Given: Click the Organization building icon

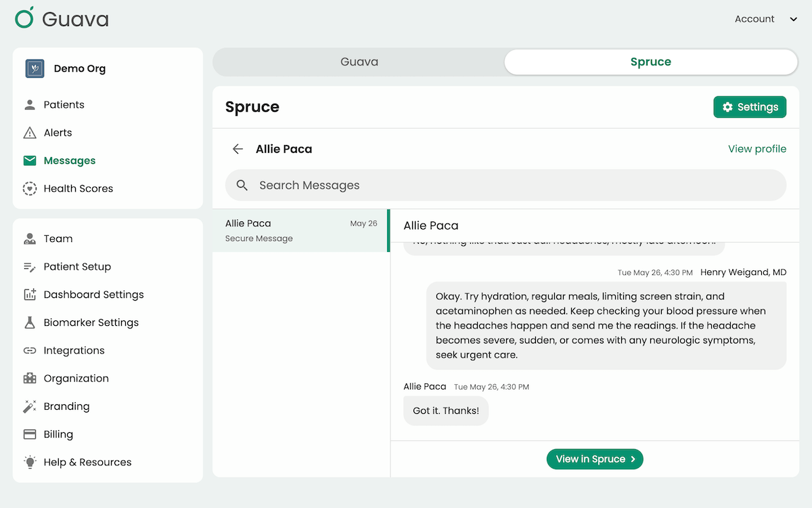Looking at the screenshot, I should coord(30,379).
